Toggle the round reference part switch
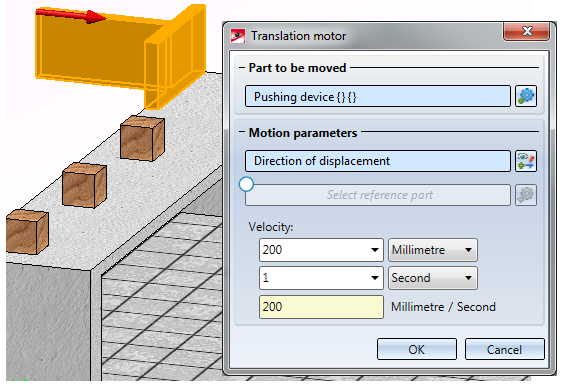 (246, 184)
